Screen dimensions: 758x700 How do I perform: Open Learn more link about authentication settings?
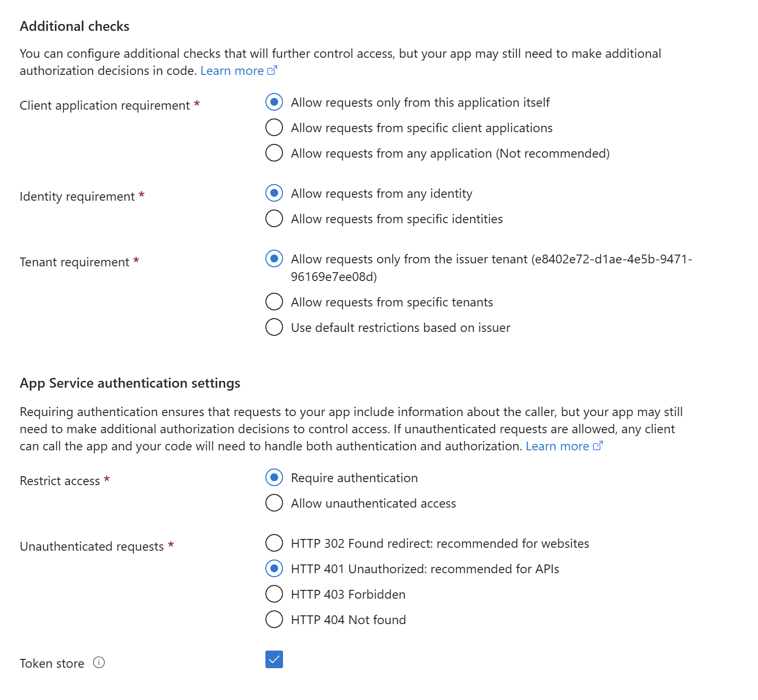[x=557, y=446]
